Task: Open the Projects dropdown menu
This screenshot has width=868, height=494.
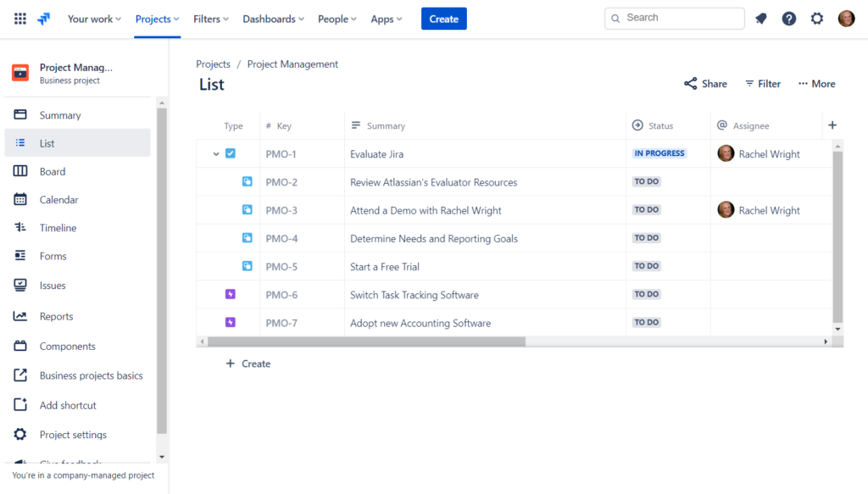Action: click(157, 19)
